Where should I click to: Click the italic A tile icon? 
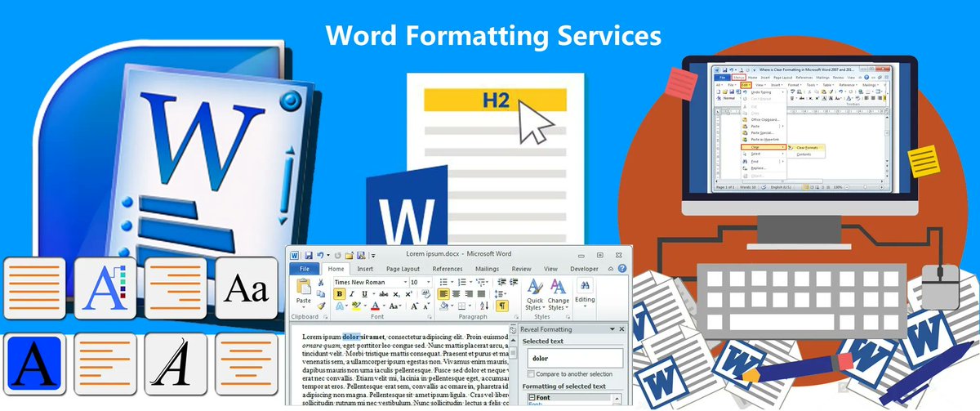point(174,364)
